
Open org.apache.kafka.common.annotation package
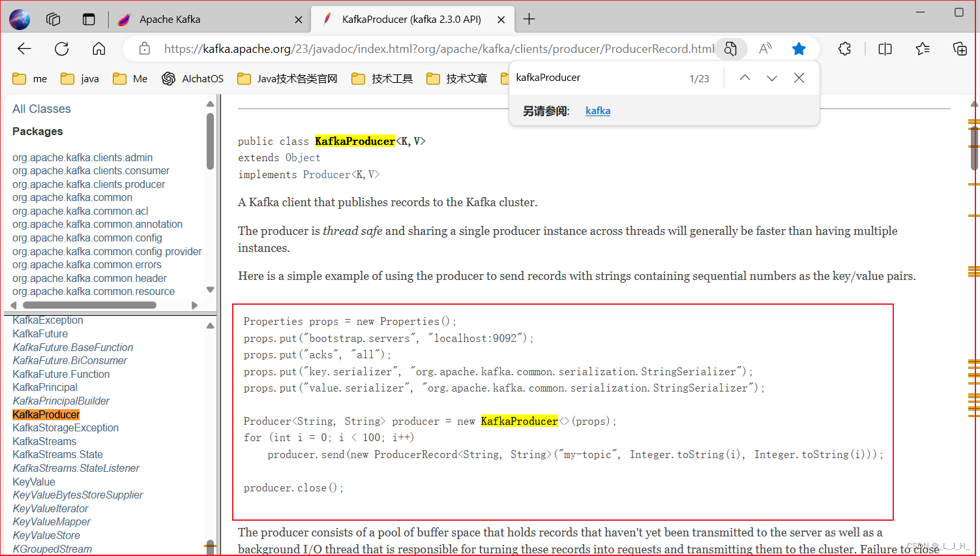point(98,224)
